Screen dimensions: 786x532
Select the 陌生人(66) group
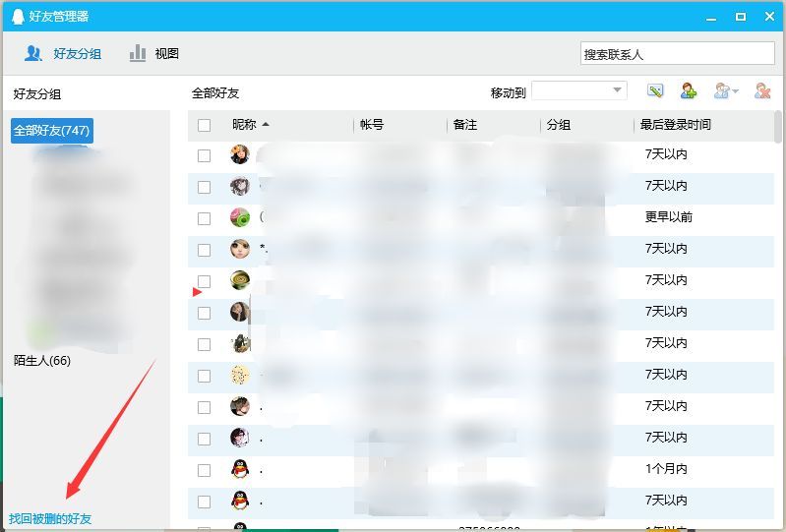(x=42, y=360)
